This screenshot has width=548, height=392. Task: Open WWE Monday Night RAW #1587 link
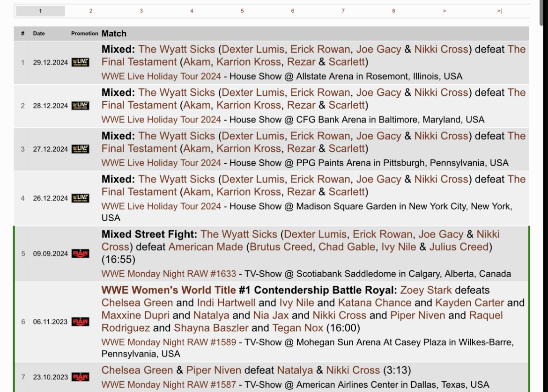point(169,385)
